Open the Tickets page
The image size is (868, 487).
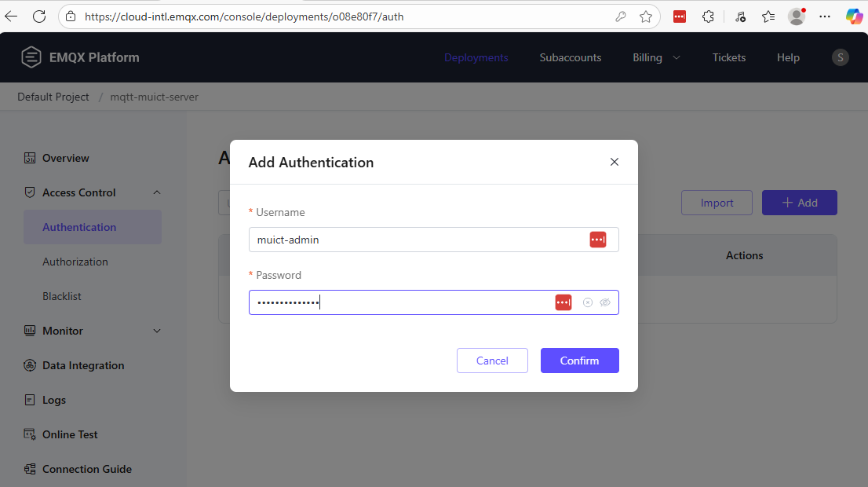pos(729,57)
